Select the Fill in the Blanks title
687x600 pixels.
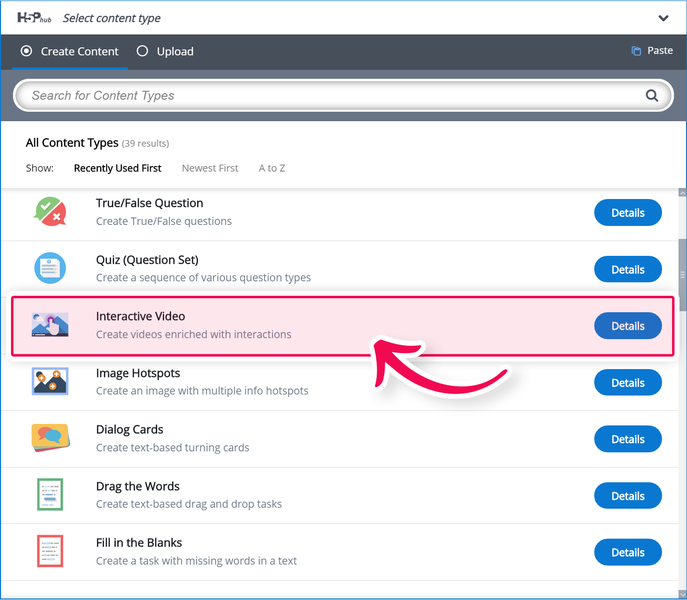point(139,543)
